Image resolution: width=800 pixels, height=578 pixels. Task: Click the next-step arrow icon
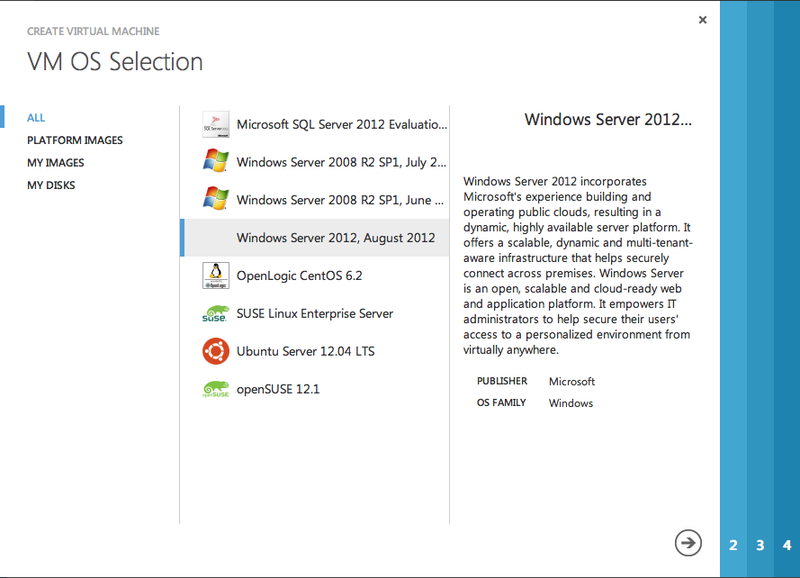[687, 541]
